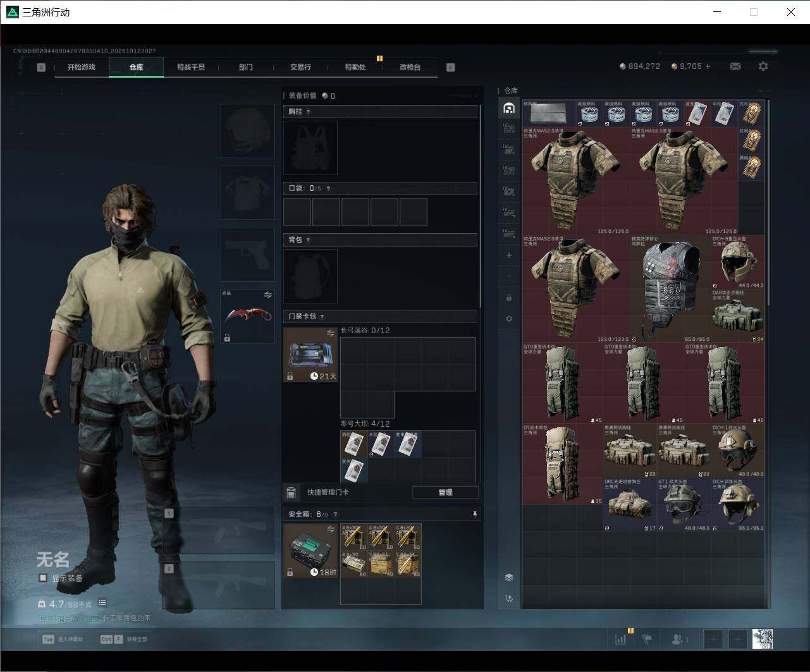This screenshot has height=672, width=810.
Task: Click the add storage box plus icon
Action: pyautogui.click(x=509, y=255)
